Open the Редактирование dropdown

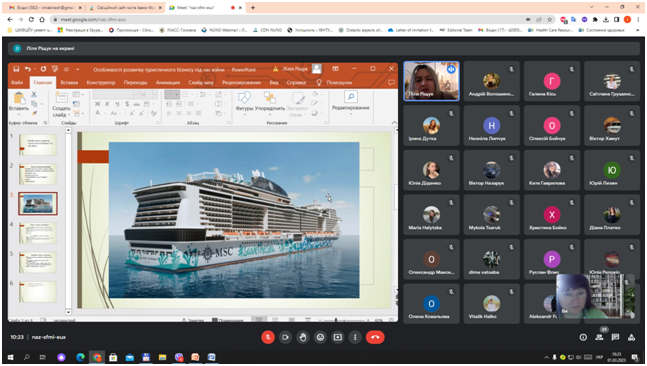[351, 102]
